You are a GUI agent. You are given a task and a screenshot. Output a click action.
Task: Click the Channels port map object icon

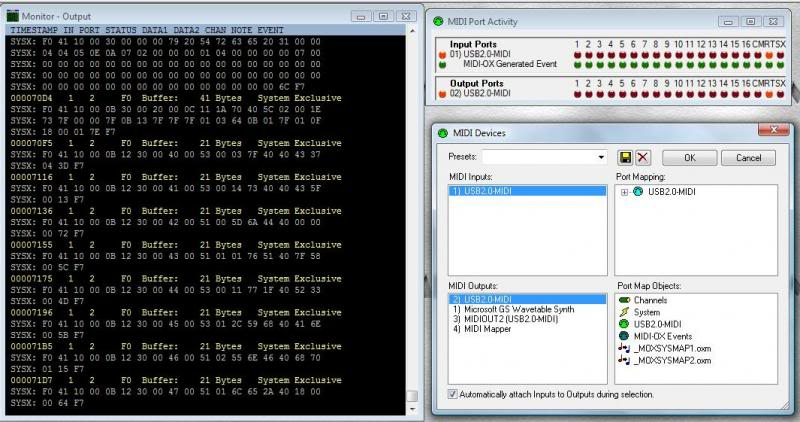(624, 300)
